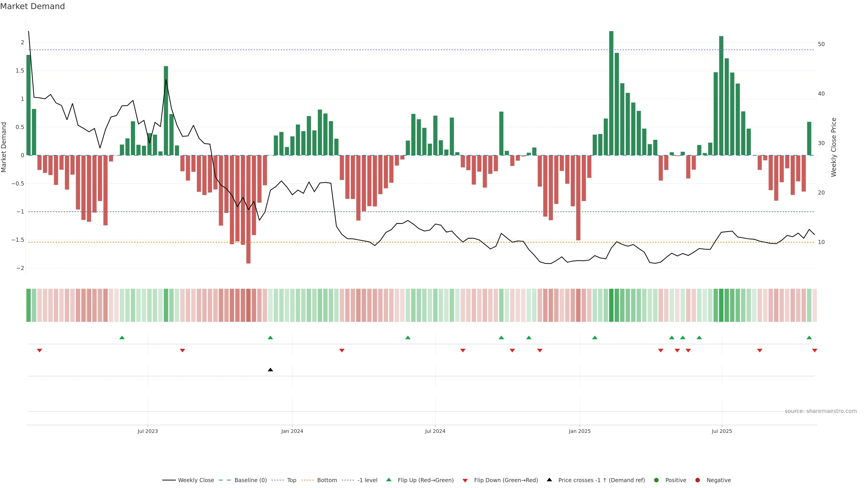Click the green Flip Up triangle in legend
Image resolution: width=868 pixels, height=488 pixels.
click(389, 480)
